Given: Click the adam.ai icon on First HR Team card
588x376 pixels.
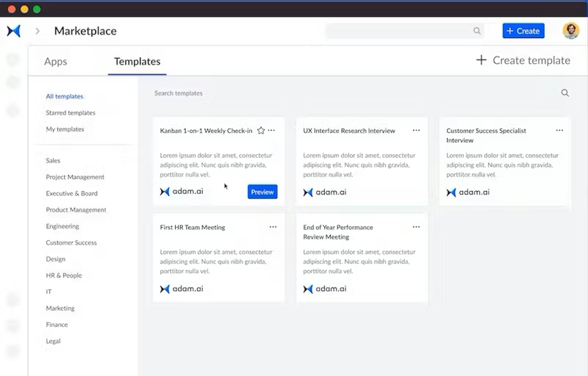Looking at the screenshot, I should (x=165, y=288).
